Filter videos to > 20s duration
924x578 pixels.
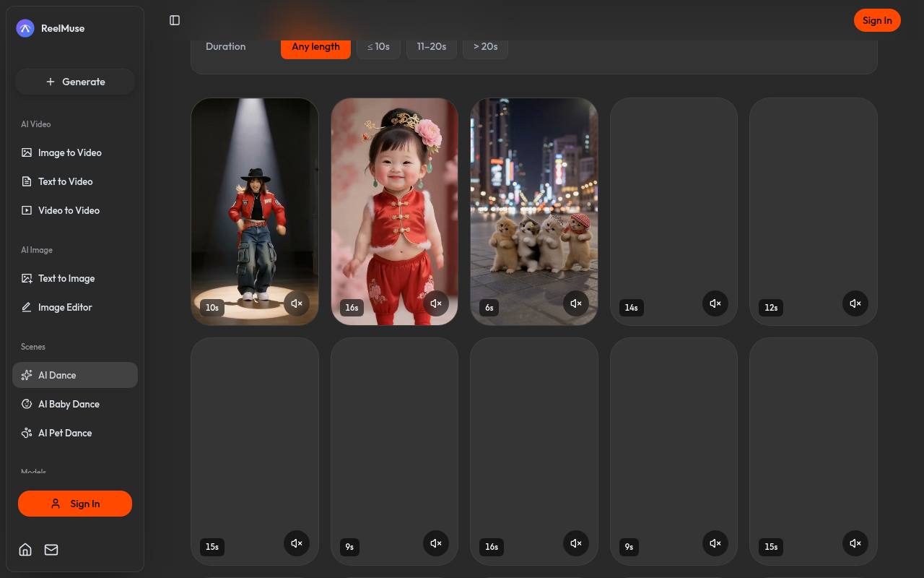(x=485, y=46)
